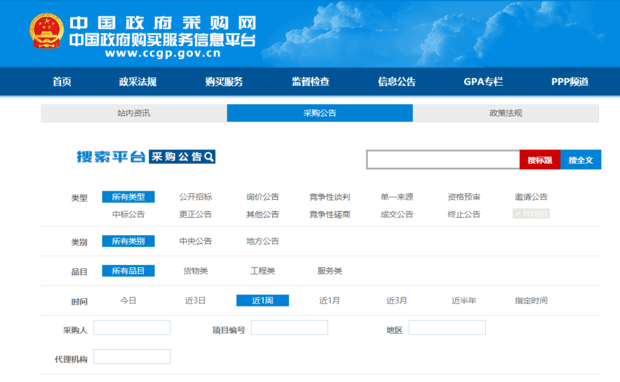Choose the 近1月 time range
Image resolution: width=620 pixels, height=382 pixels.
329,301
